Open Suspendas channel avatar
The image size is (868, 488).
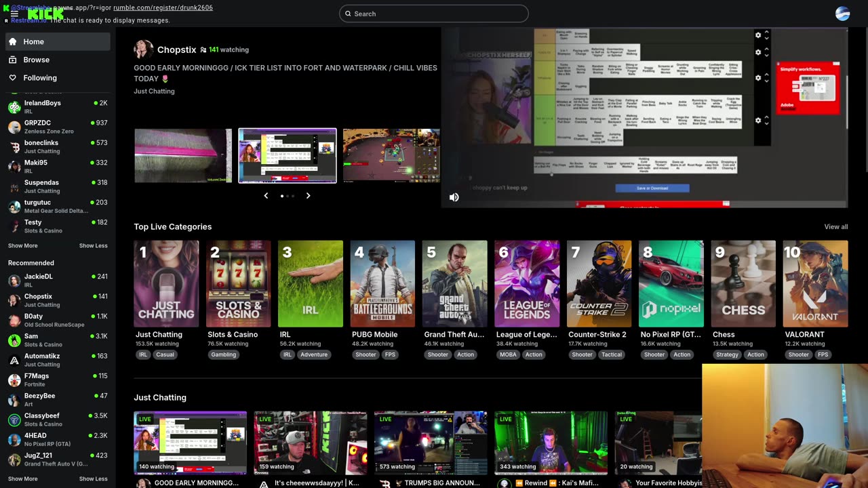click(x=14, y=186)
